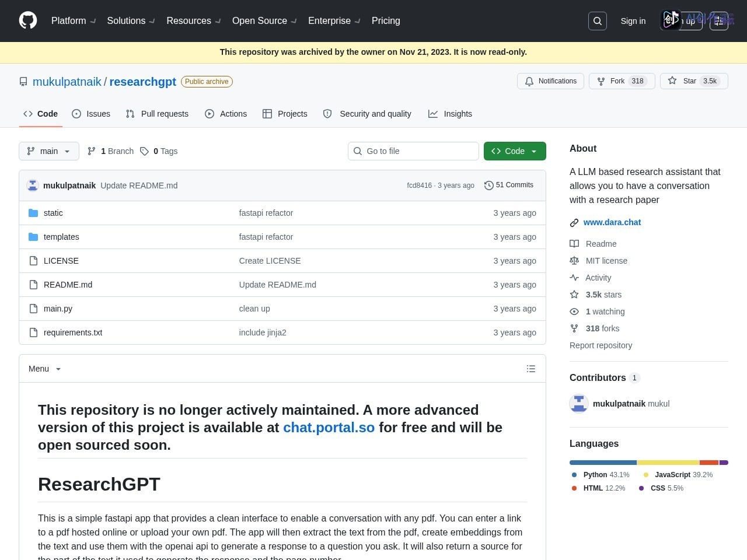Click the branch icon beside 1 Branch
Screen dimensions: 747x560
click(92, 151)
